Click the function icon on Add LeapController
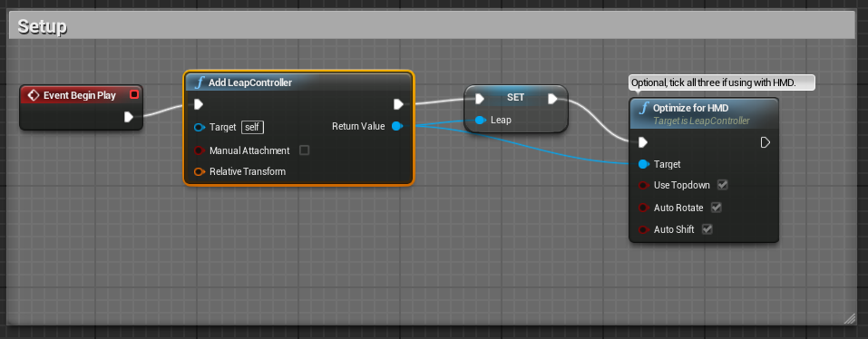 pos(200,83)
